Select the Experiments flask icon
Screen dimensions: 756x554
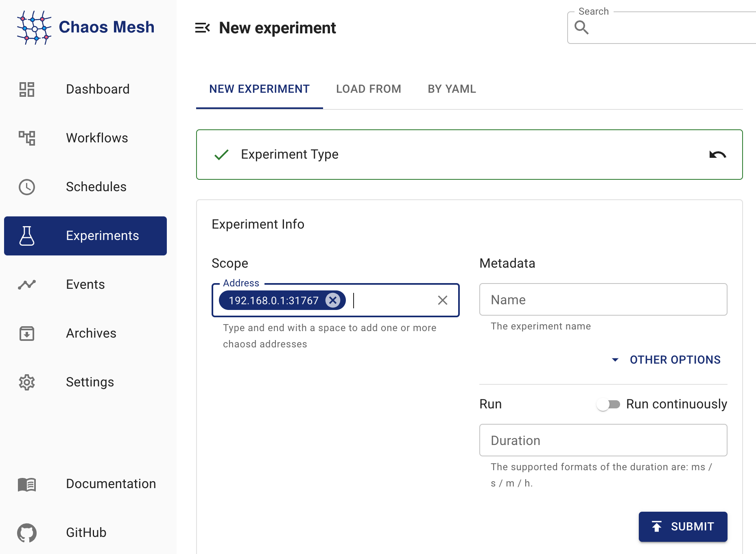(27, 236)
